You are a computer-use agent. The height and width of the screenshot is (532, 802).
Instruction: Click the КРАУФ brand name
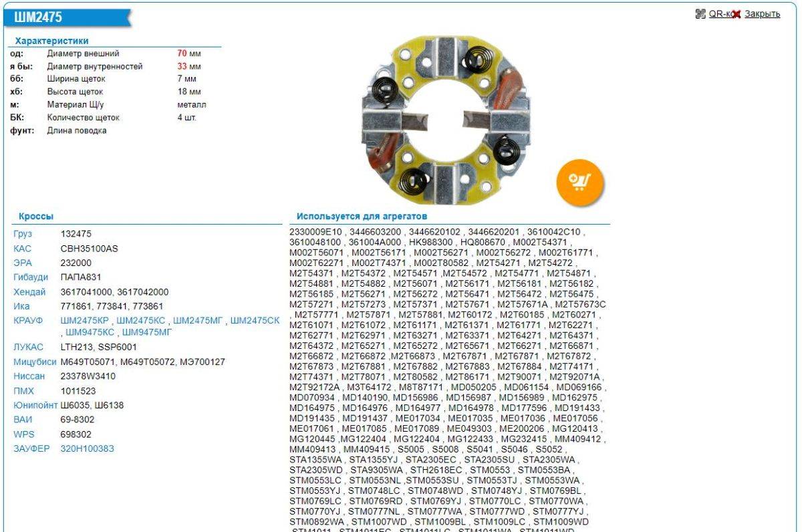coord(28,321)
